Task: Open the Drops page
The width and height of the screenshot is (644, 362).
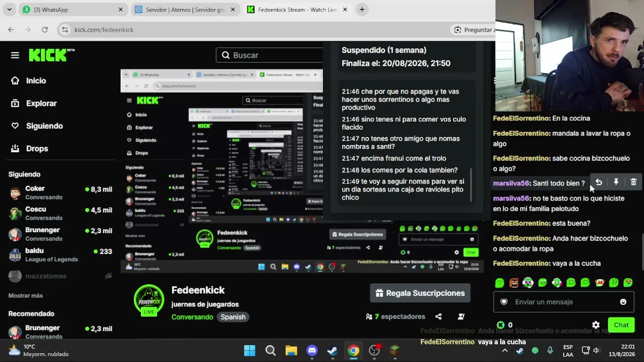Action: (x=30, y=148)
